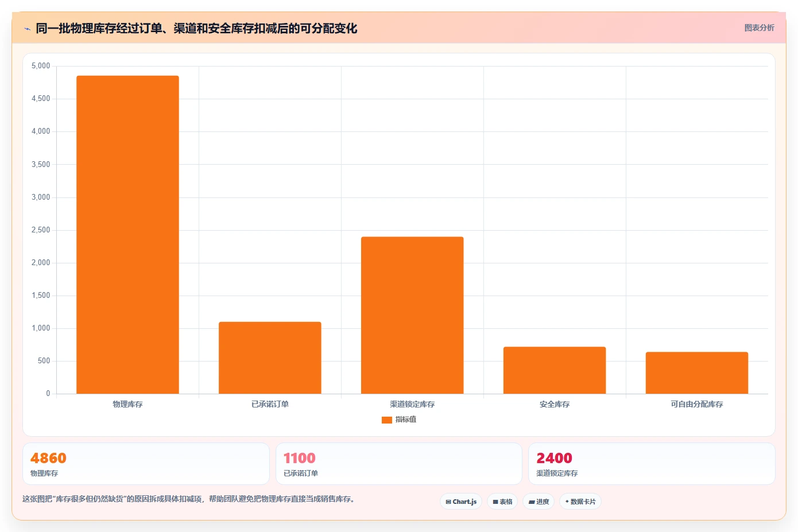The width and height of the screenshot is (798, 532).
Task: Click the 渠道锁定库存 bar in the chart
Action: coord(412,315)
